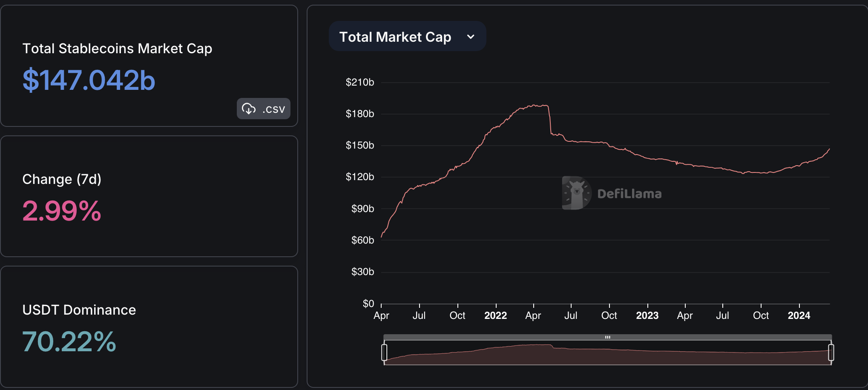Click the Change (7d) label
The image size is (868, 390).
click(x=62, y=179)
